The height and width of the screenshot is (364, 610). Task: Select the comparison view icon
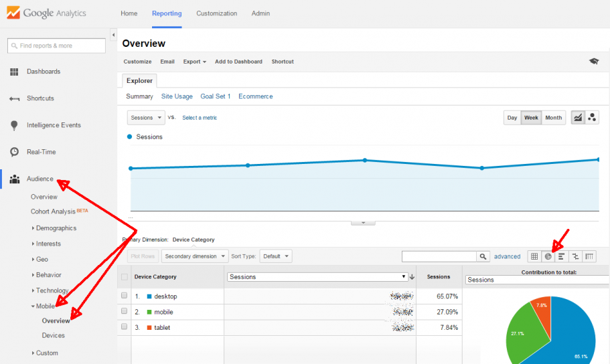tap(575, 256)
